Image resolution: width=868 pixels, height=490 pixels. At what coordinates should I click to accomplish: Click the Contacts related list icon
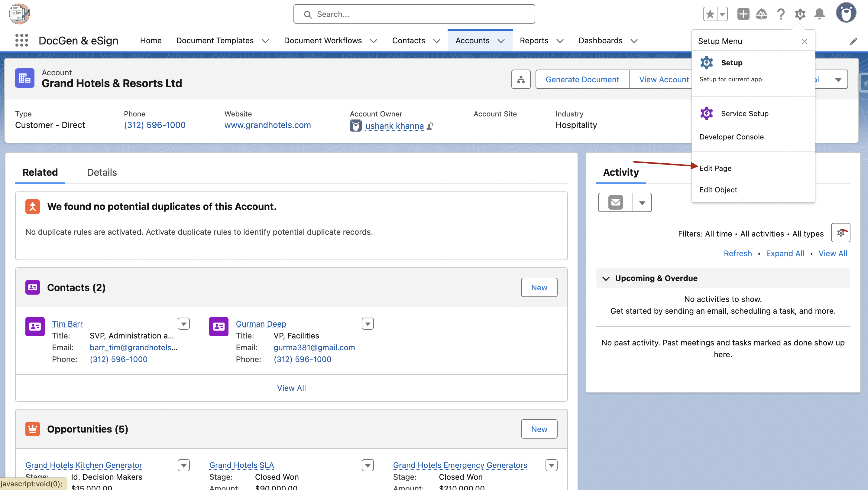coord(33,287)
